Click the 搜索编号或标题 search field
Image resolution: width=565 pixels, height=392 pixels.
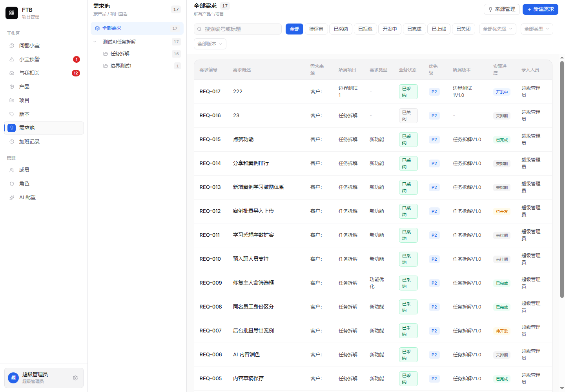pos(238,29)
